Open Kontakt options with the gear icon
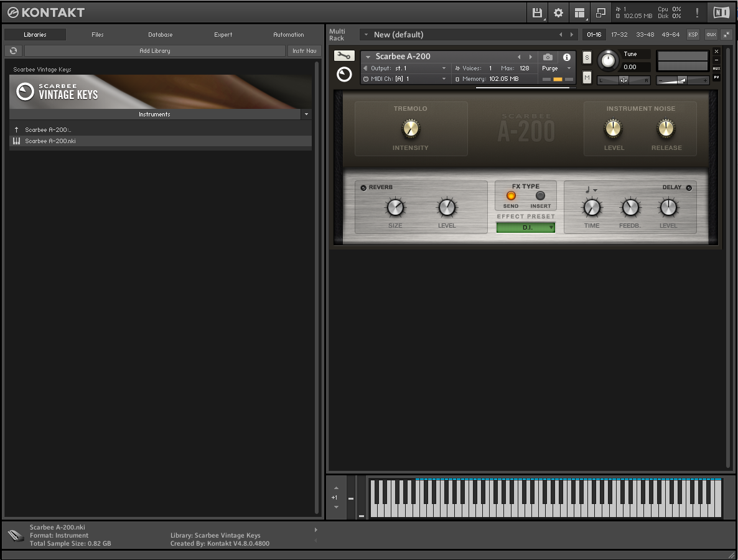 [558, 12]
